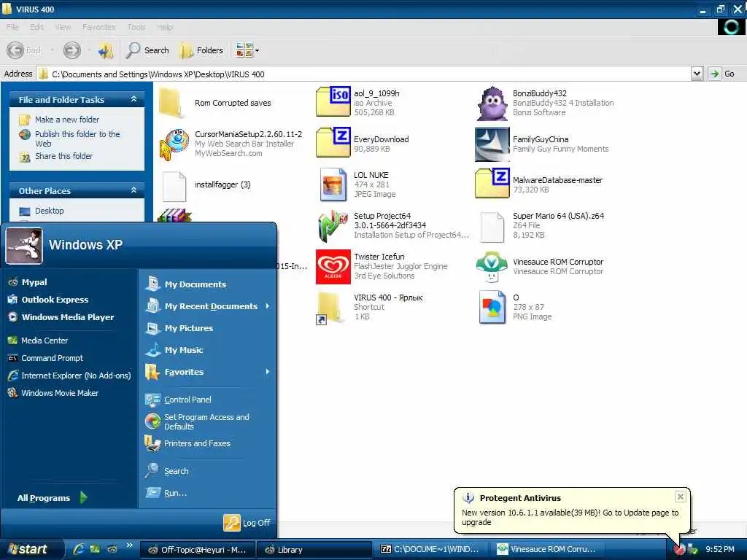The height and width of the screenshot is (560, 747).
Task: Close the Protegent Antivirus balloon
Action: [681, 497]
